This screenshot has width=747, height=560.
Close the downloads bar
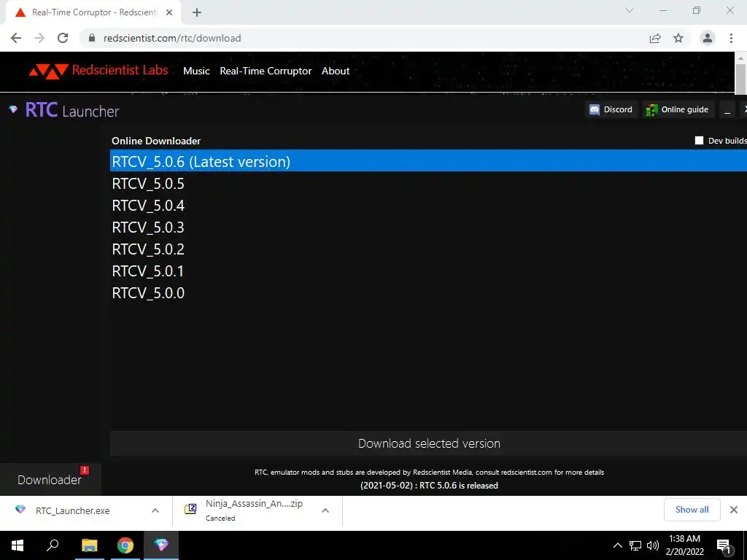click(734, 510)
